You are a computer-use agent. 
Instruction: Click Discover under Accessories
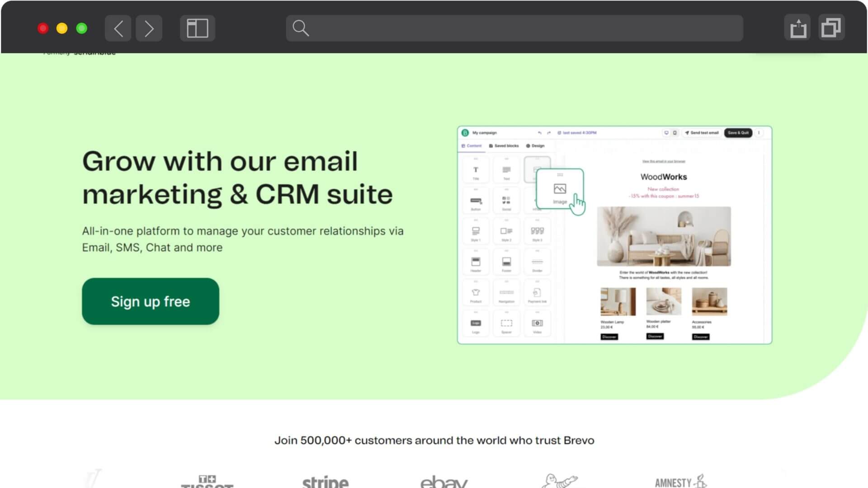coord(700,337)
